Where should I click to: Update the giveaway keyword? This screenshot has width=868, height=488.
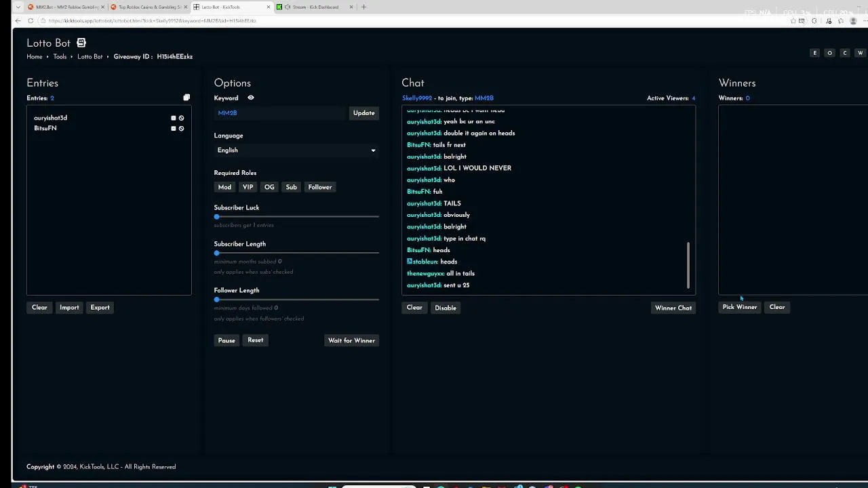(x=364, y=113)
